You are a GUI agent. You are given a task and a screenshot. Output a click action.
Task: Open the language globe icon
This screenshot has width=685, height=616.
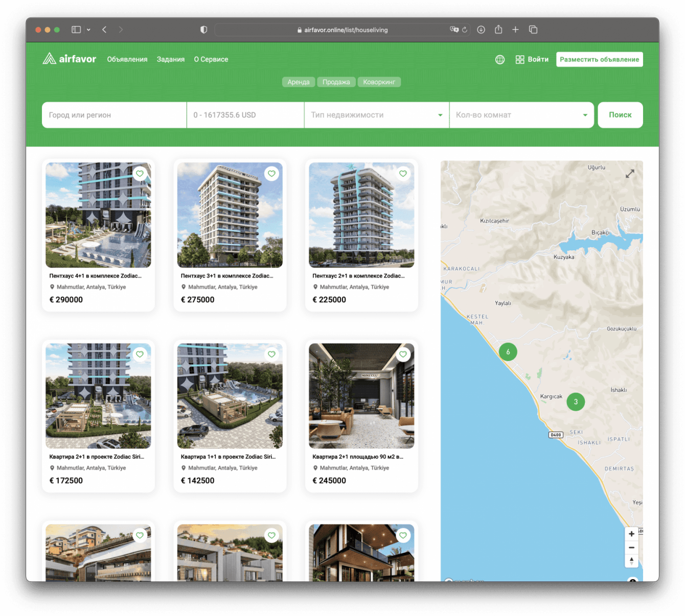click(x=500, y=60)
